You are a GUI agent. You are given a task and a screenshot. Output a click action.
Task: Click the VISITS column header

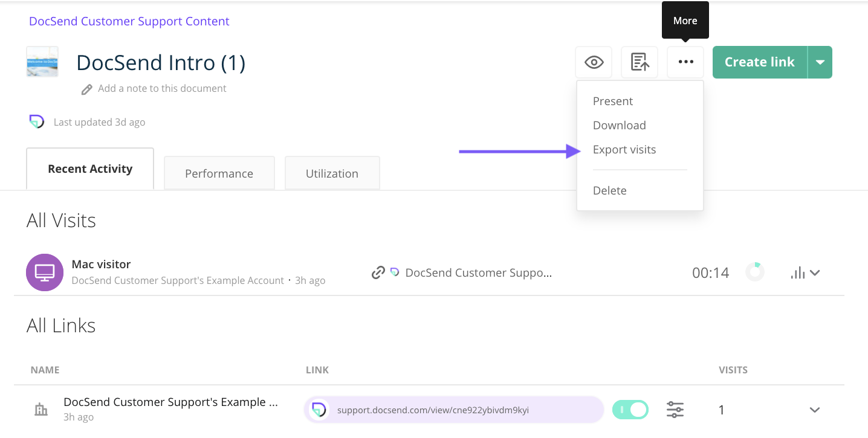733,370
